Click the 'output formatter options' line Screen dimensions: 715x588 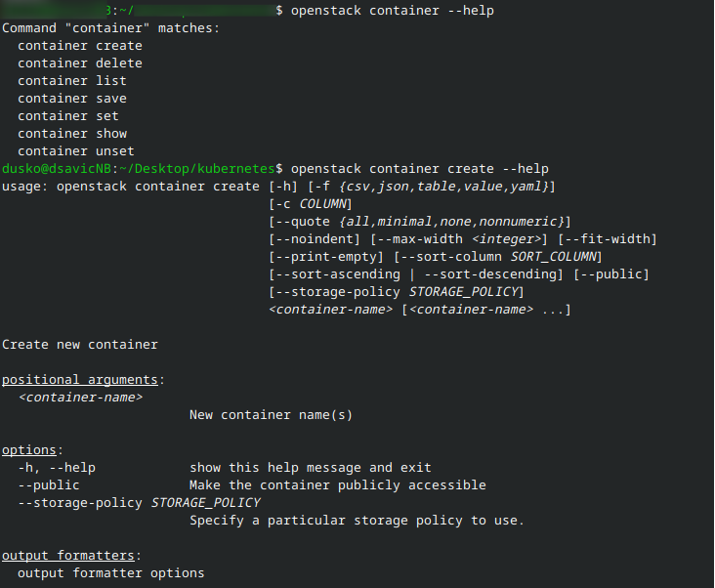[110, 573]
